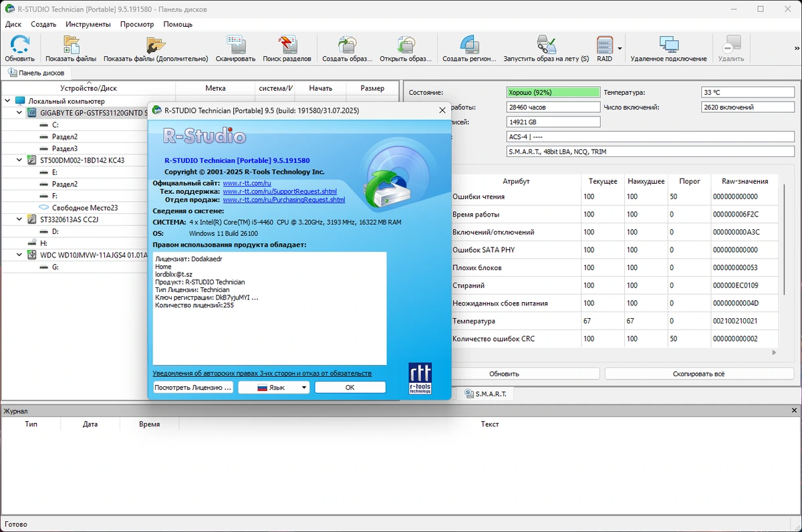Open the SupportRequest.shtml support link

[x=279, y=191]
